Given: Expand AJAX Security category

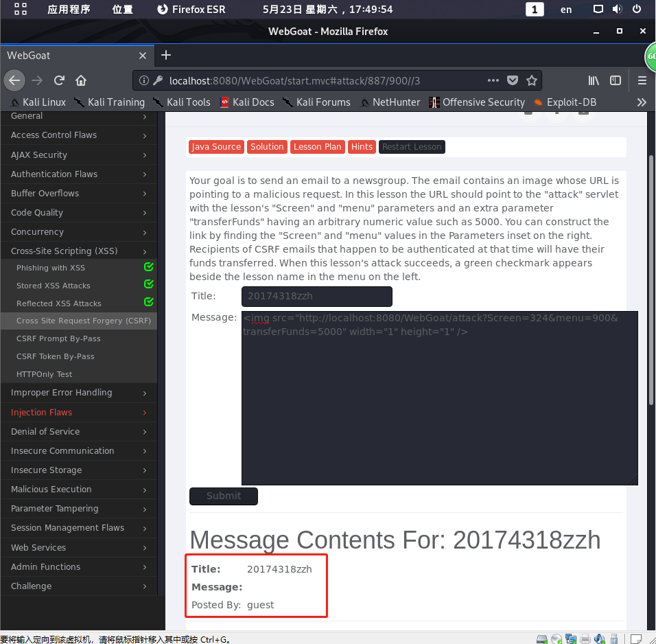Looking at the screenshot, I should pyautogui.click(x=79, y=155).
